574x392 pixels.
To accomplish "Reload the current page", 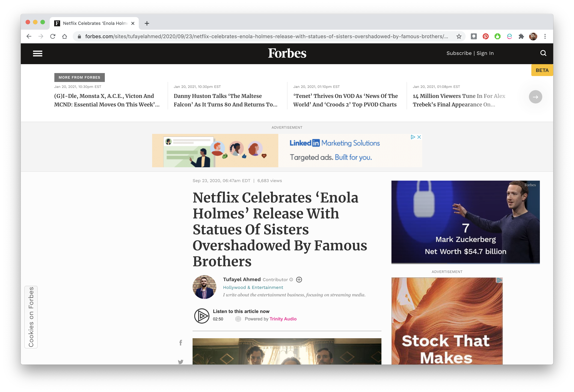I will (53, 37).
